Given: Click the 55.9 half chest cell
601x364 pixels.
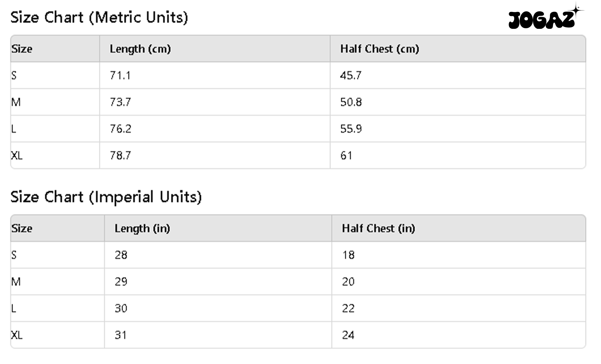Looking at the screenshot, I should (x=351, y=129).
